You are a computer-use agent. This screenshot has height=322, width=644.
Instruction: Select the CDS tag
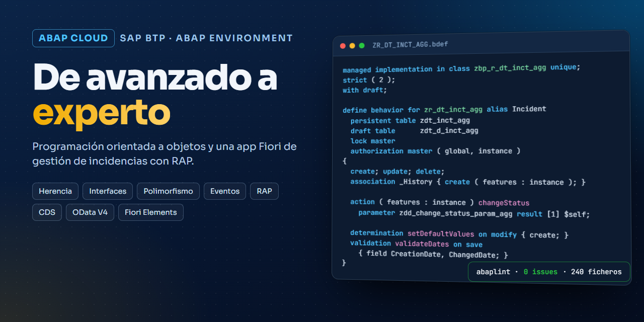tap(47, 212)
